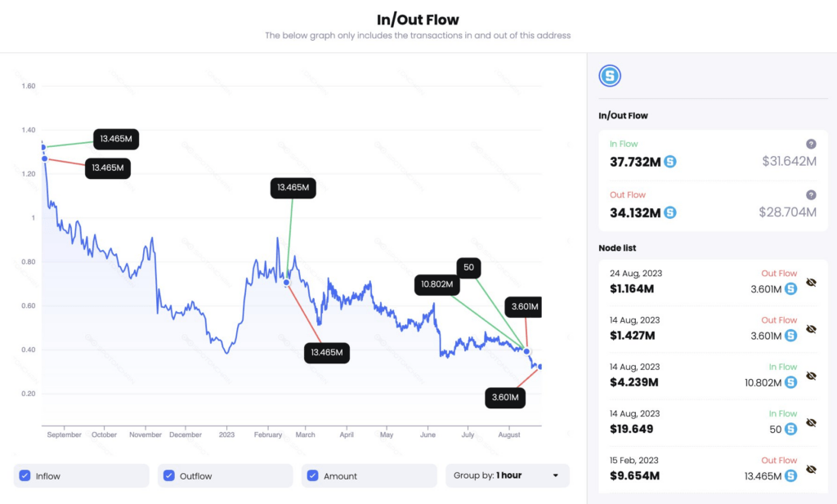Uncheck the Inflow checkbox
The image size is (837, 504).
click(25, 475)
